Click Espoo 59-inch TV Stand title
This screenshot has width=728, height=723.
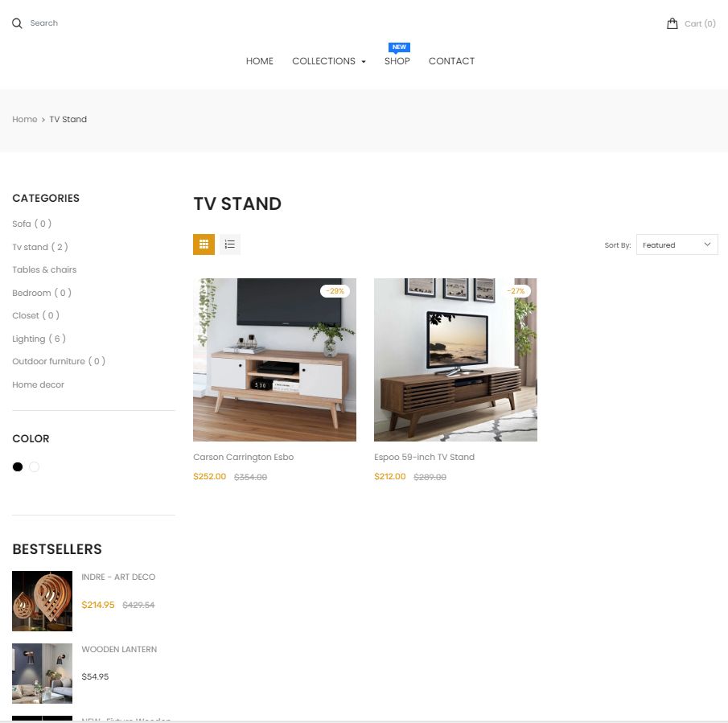pos(425,457)
